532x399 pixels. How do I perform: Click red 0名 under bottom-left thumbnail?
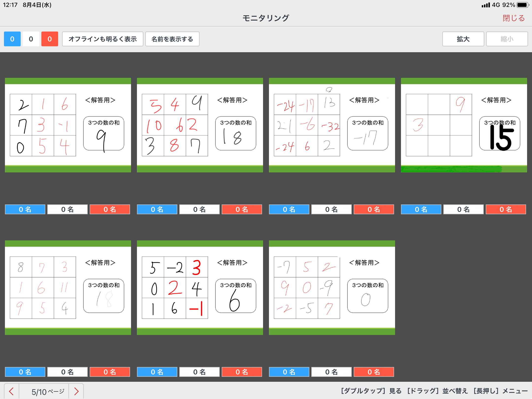[110, 372]
